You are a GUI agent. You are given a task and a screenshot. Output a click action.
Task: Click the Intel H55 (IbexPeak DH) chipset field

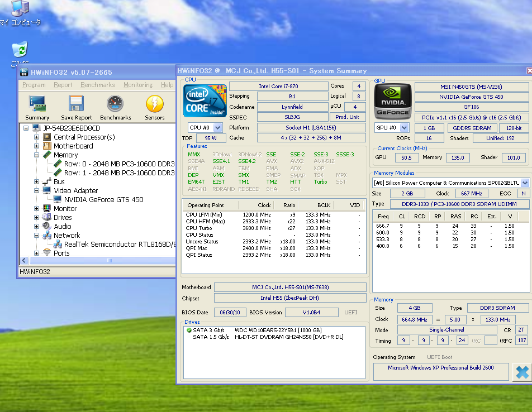[x=290, y=298]
